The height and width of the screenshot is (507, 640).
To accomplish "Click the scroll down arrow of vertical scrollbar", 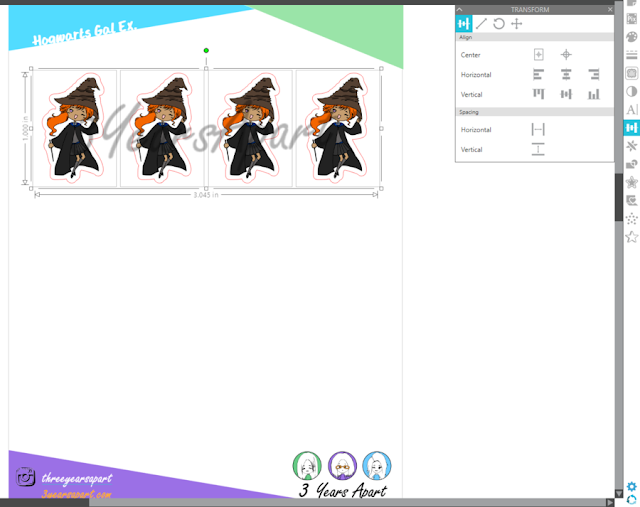I will coord(619,494).
